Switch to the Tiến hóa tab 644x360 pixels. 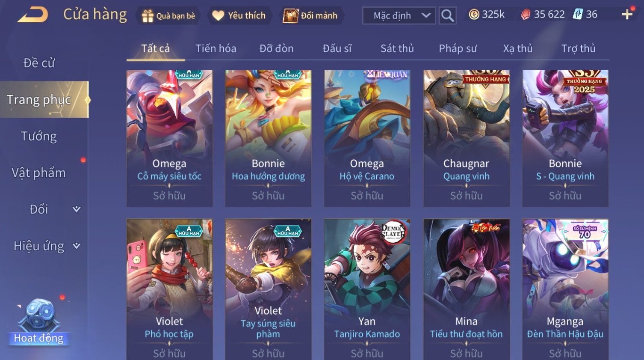(216, 48)
